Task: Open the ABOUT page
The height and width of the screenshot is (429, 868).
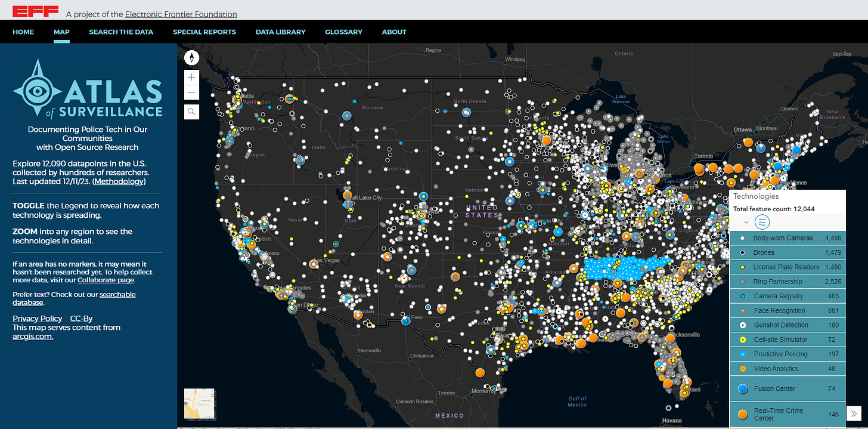Action: [x=394, y=32]
